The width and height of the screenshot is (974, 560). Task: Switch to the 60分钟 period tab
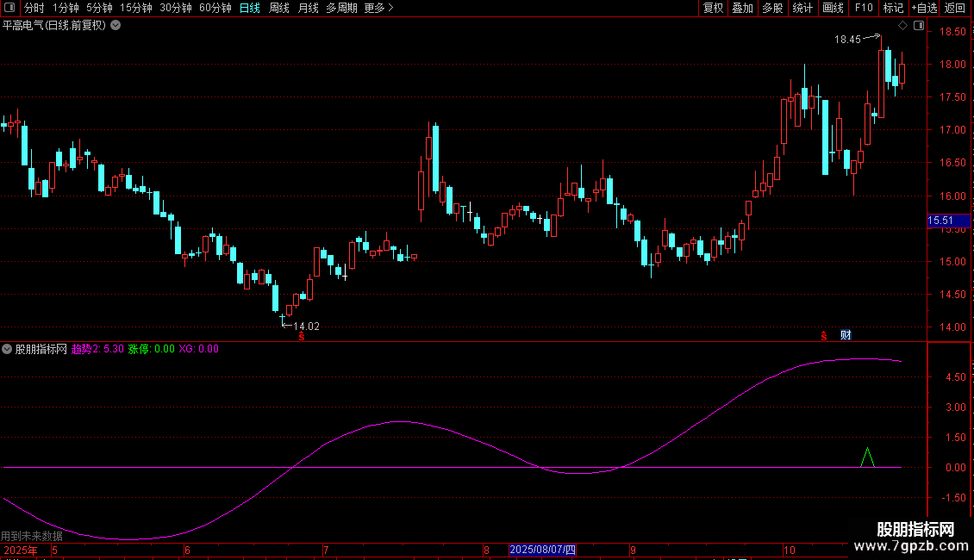click(x=215, y=8)
